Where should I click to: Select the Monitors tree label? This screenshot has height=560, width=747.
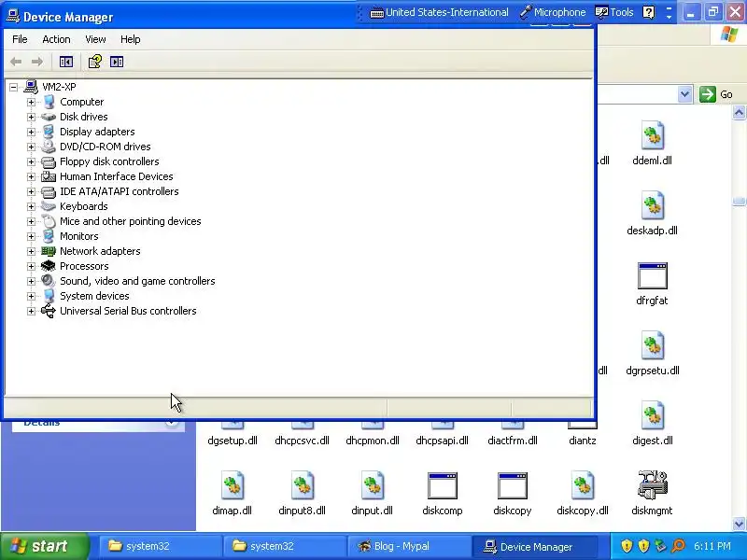tap(79, 236)
